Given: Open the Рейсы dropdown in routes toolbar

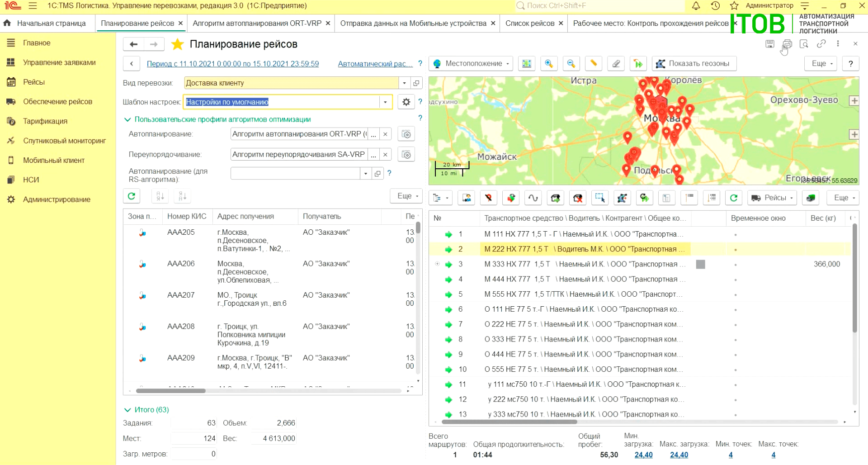Looking at the screenshot, I should tap(772, 198).
